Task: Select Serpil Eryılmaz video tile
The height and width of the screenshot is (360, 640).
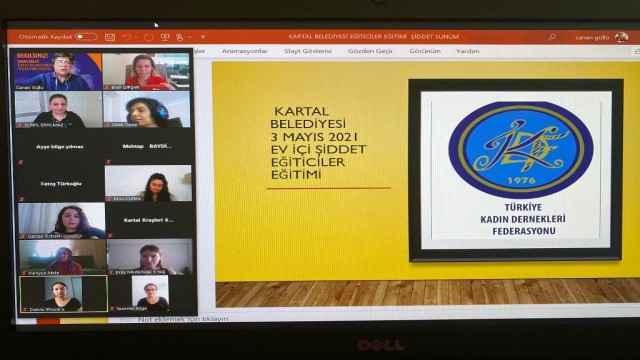Action: tap(58, 109)
